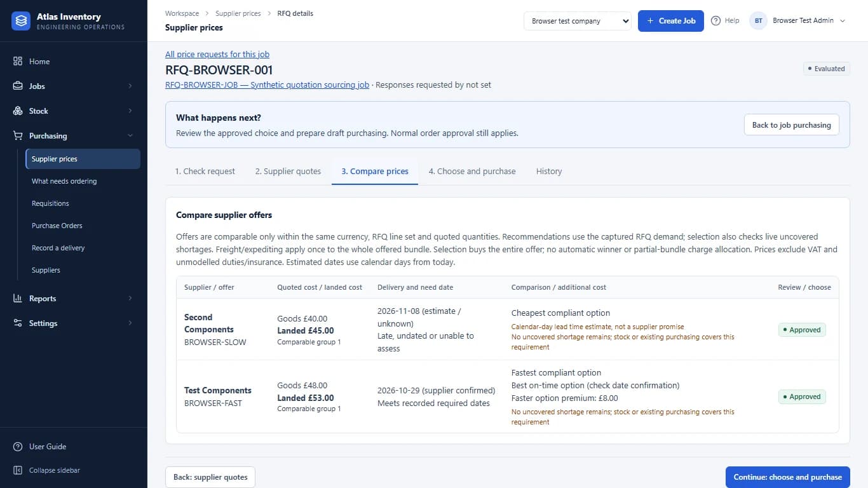Click the Home grid icon
Viewport: 868px width, 488px height.
click(18, 62)
